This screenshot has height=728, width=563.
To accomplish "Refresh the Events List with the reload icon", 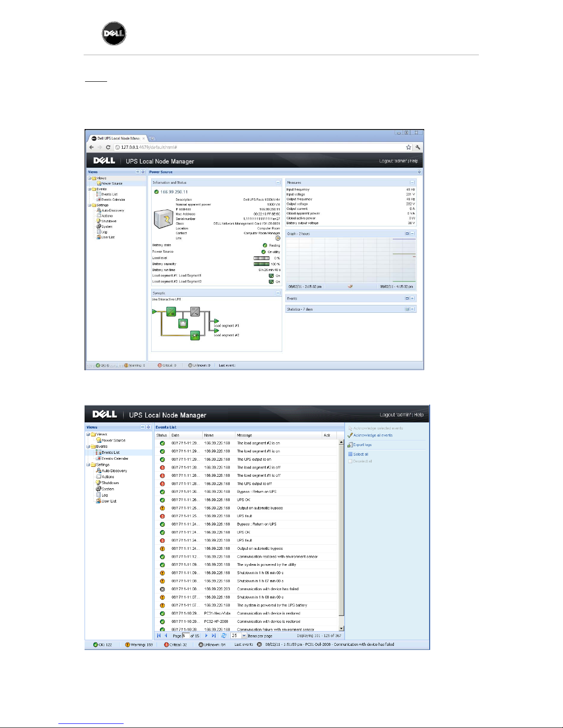I will pos(224,636).
